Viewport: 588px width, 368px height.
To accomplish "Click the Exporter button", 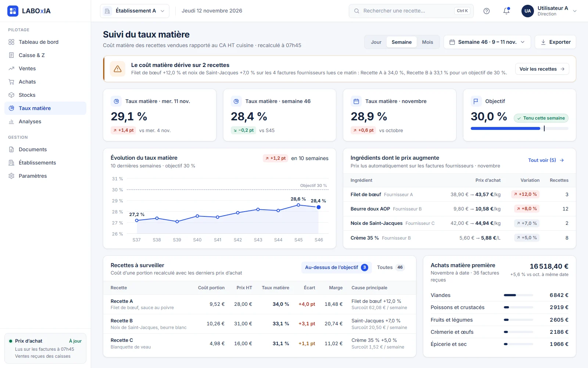I will point(555,42).
